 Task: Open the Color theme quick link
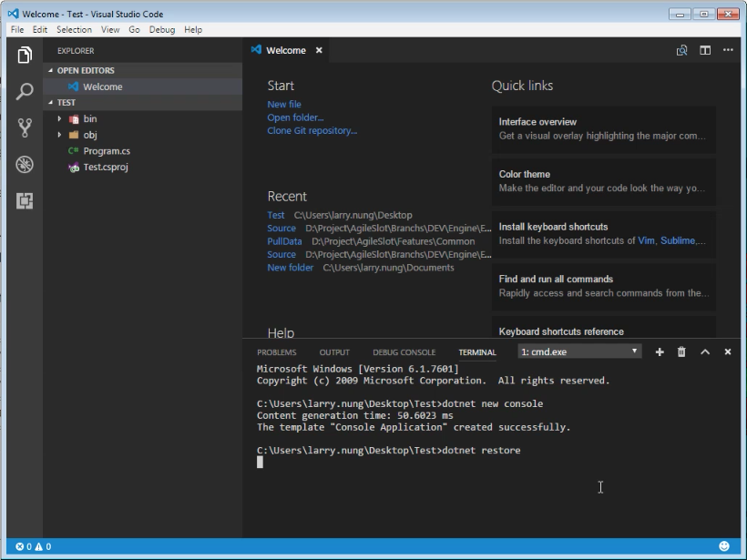coord(604,181)
